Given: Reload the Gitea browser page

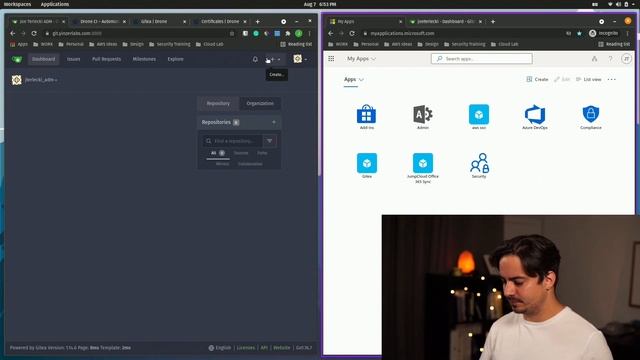Looking at the screenshot, I should pos(34,33).
